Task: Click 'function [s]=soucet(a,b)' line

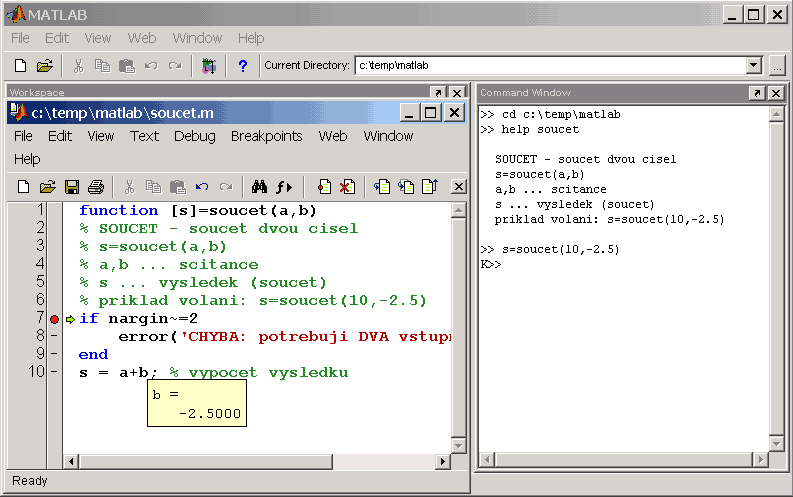Action: [197, 210]
